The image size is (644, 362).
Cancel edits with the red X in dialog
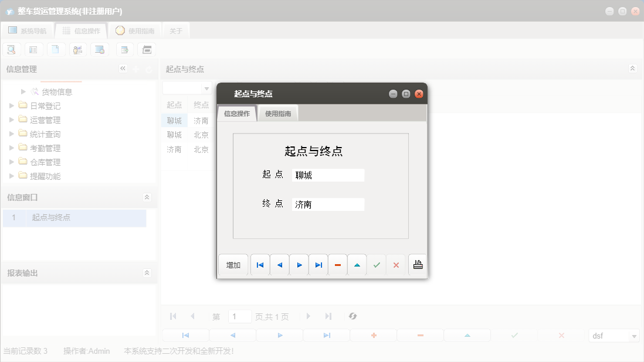pos(396,265)
